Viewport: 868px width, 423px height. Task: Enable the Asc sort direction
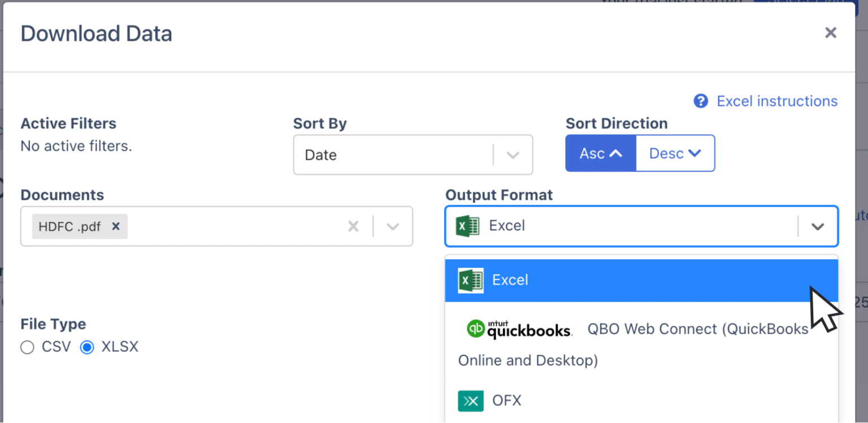point(600,153)
